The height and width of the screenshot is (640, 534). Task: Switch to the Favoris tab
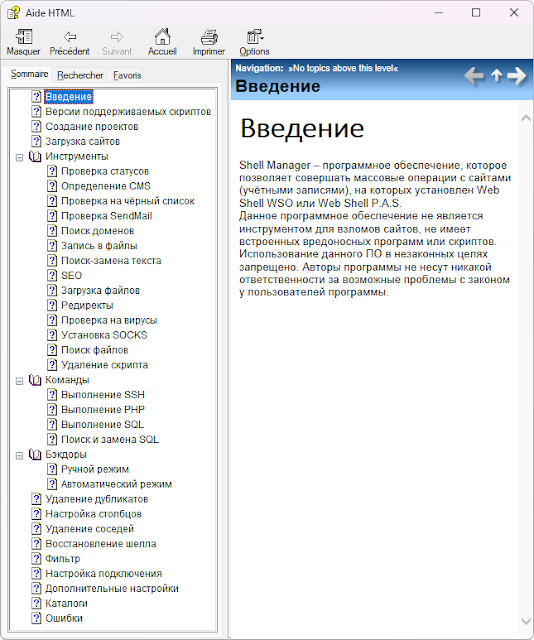point(127,75)
